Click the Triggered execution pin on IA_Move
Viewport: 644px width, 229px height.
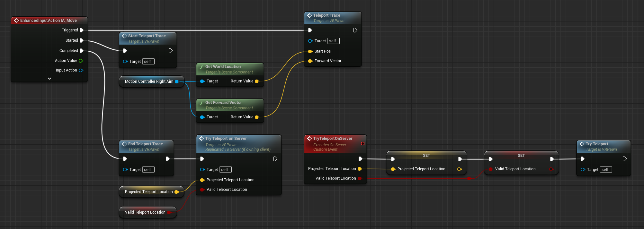click(x=82, y=30)
